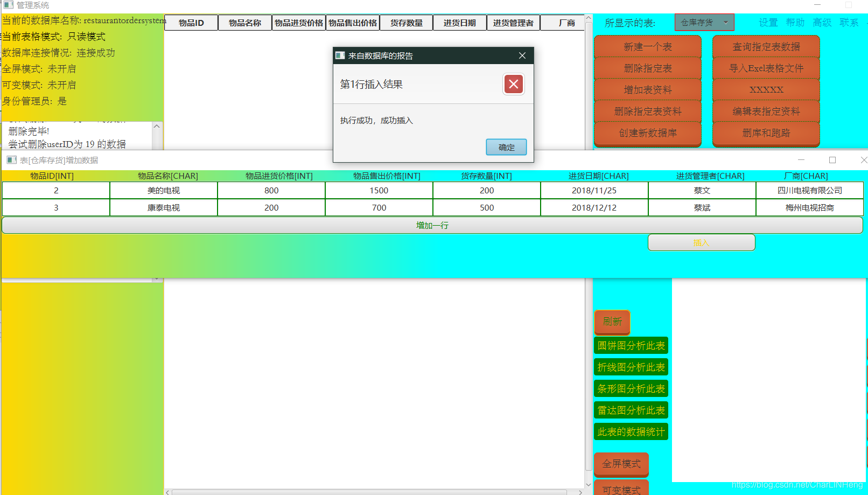The width and height of the screenshot is (868, 495).
Task: Open the 设置 menu
Action: click(768, 23)
